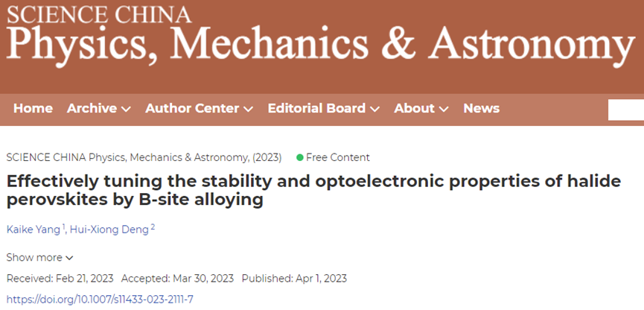
Task: Click the Editorial Board menu label
Action: point(316,109)
